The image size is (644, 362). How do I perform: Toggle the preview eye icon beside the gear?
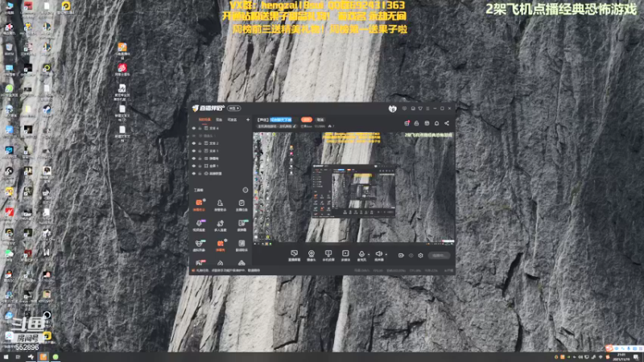(x=411, y=255)
